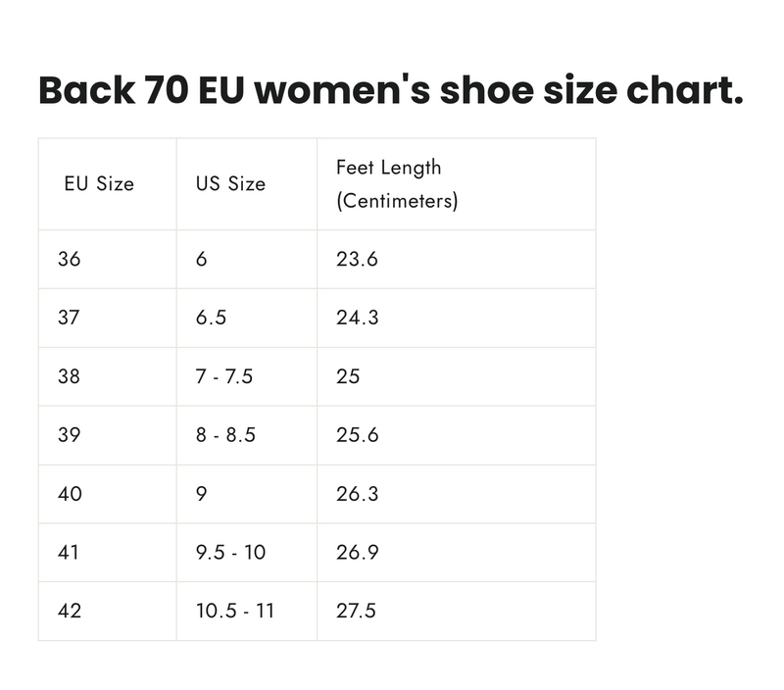The image size is (784, 690).
Task: Select the 27.5 feet length value
Action: coord(357,612)
